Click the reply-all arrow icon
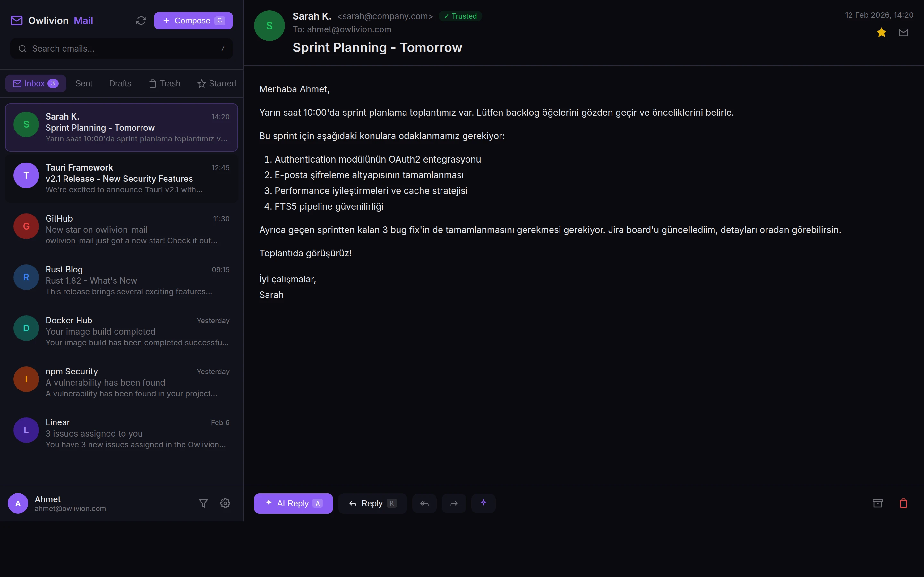 (x=424, y=503)
